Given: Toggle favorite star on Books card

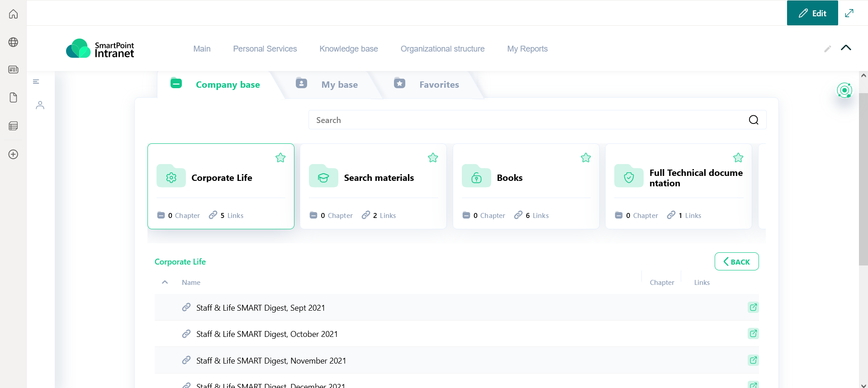Looking at the screenshot, I should click(586, 158).
